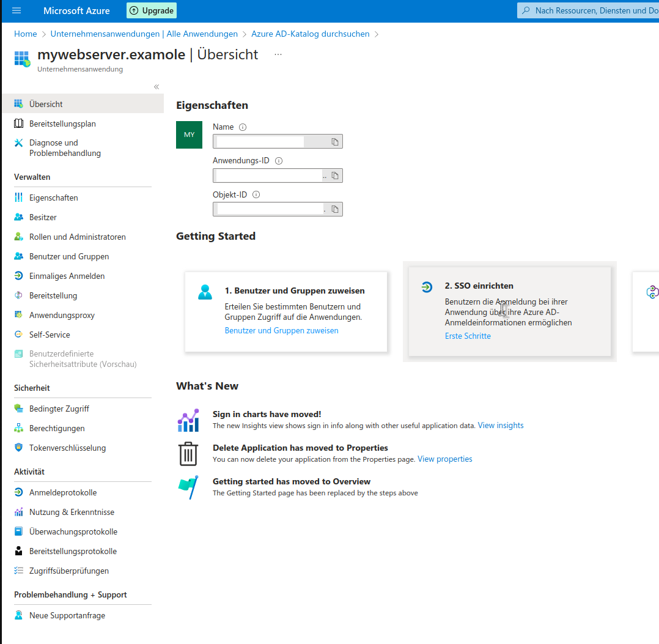The width and height of the screenshot is (659, 644).
Task: Click the green MY application logo
Action: [189, 135]
